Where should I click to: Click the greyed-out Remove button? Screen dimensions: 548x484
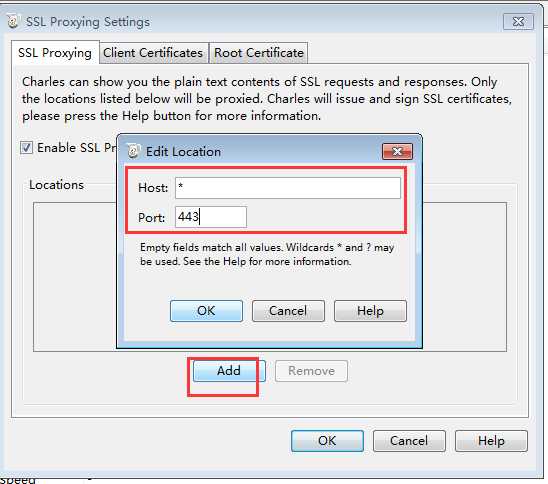click(x=311, y=371)
